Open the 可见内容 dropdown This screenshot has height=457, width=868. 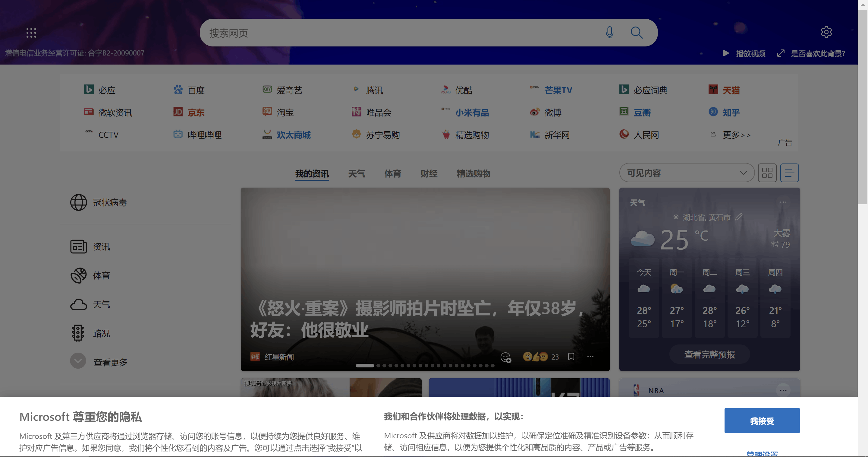pos(686,173)
